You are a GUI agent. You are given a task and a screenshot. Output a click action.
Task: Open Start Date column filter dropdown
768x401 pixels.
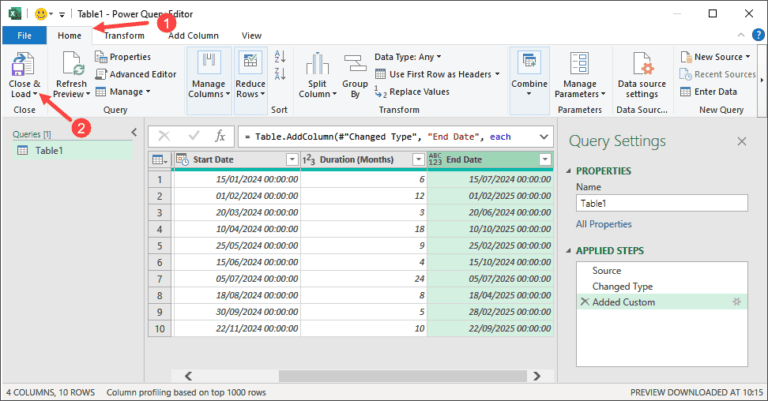(292, 160)
